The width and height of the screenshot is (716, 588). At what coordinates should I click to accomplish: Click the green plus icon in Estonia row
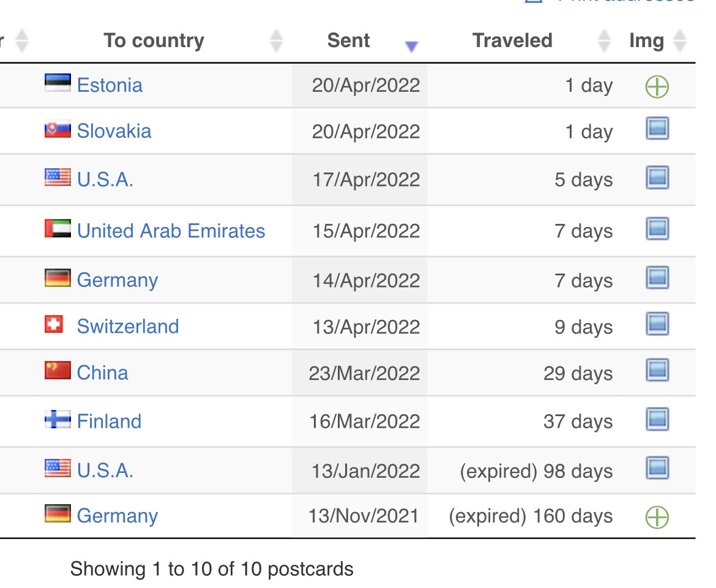657,86
